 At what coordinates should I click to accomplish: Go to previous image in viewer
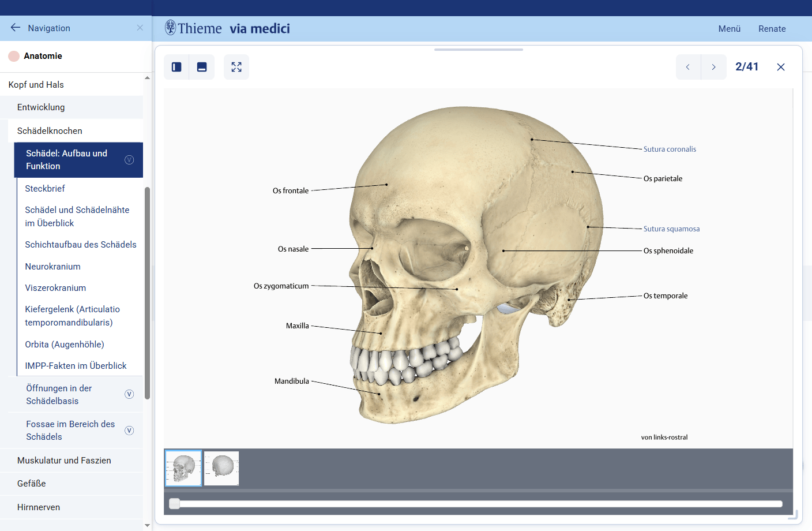(688, 67)
